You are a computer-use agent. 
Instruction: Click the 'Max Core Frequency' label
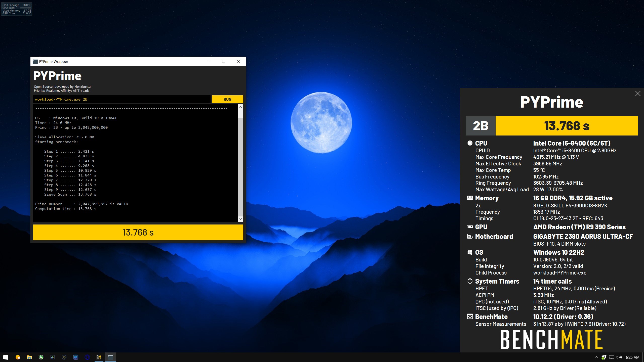tap(499, 157)
